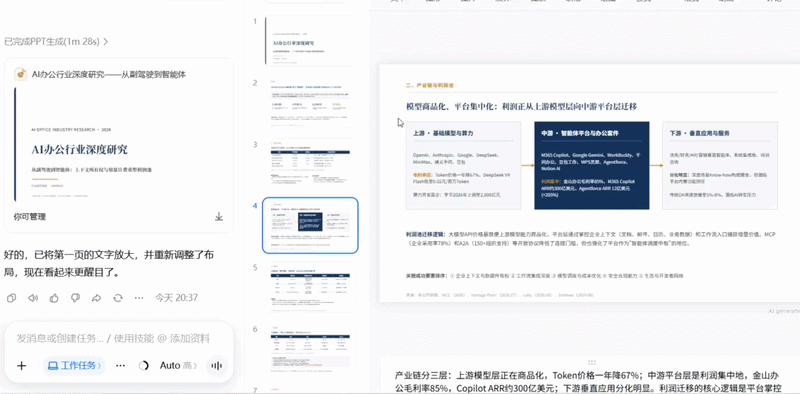The height and width of the screenshot is (394, 800).
Task: Click the 上游 · 基础模型与算力 box header
Action: (443, 133)
